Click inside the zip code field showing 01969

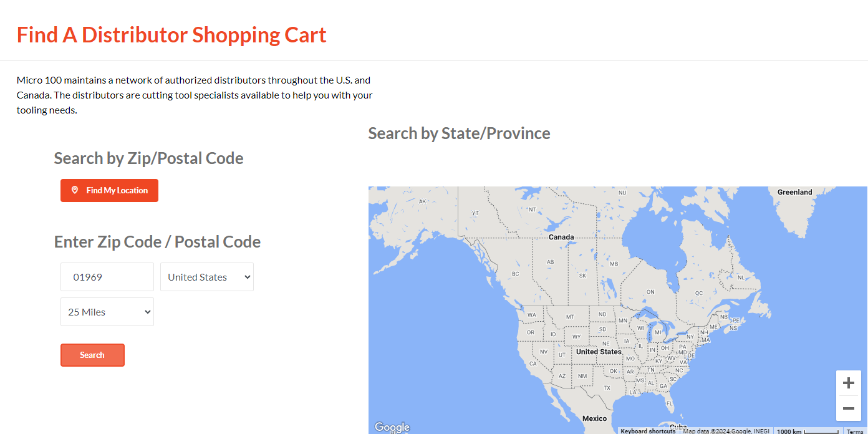coord(107,276)
